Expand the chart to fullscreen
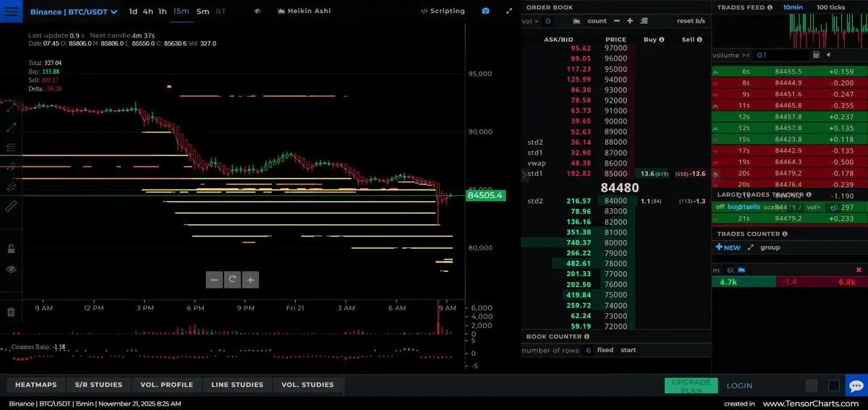 (x=509, y=11)
